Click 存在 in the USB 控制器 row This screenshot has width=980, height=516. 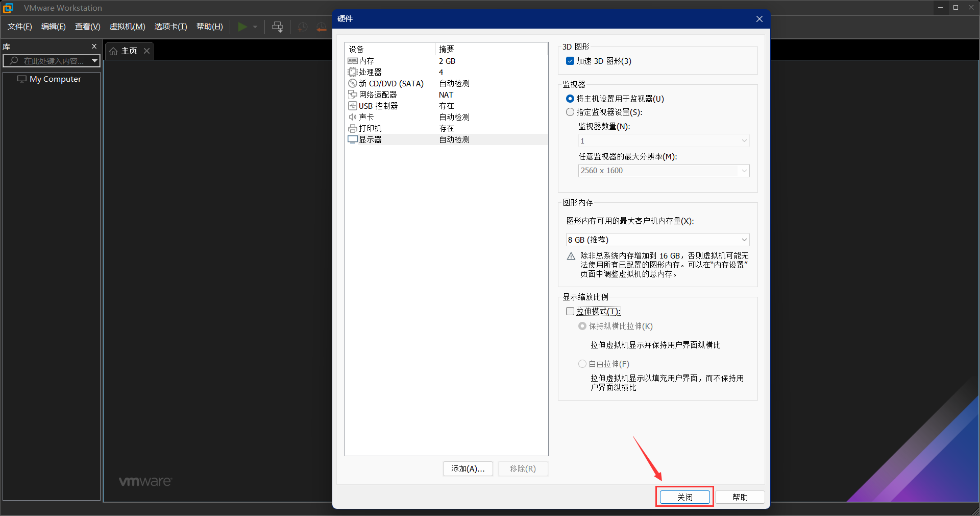(x=447, y=106)
